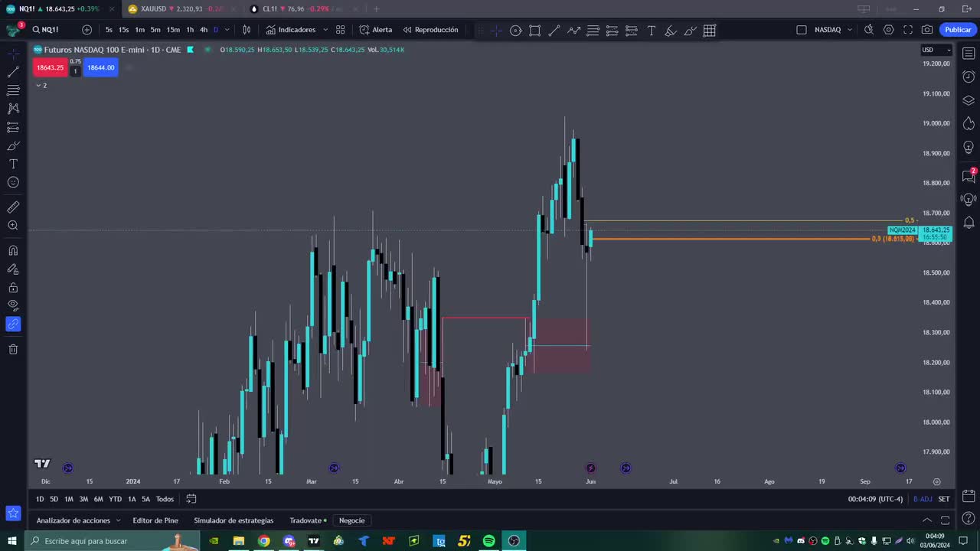Expand the timeframe interval dropdown
This screenshot has height=551, width=980.
point(227,30)
